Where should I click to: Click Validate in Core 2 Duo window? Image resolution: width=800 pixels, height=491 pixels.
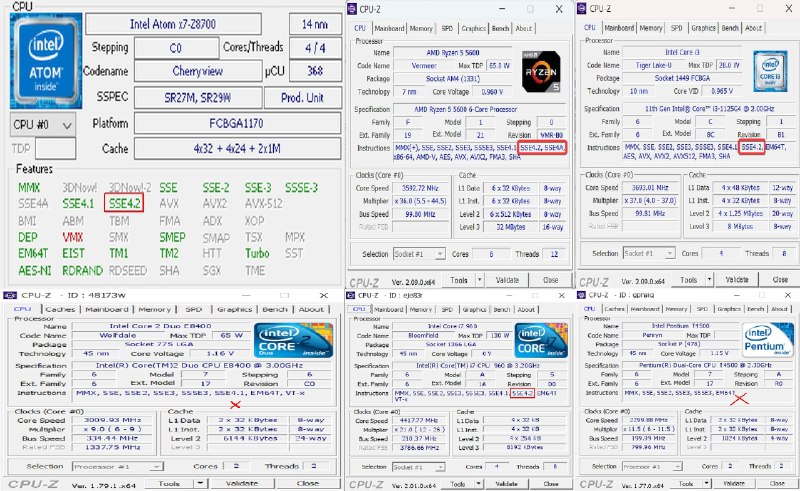[x=242, y=483]
